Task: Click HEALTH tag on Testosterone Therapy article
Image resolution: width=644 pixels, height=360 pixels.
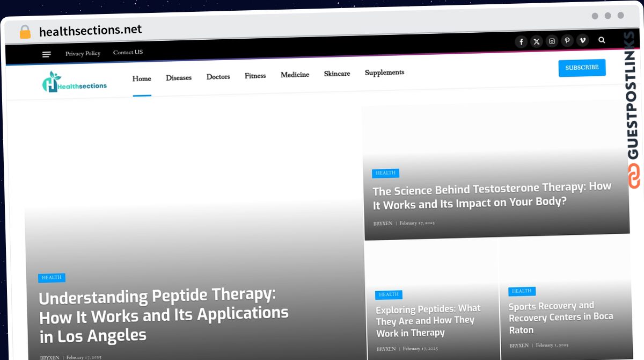Action: coord(385,173)
